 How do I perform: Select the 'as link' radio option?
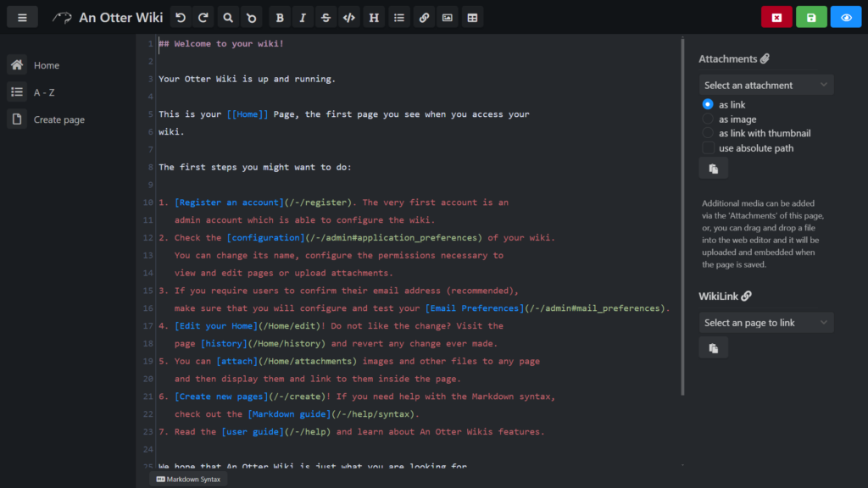tap(708, 104)
